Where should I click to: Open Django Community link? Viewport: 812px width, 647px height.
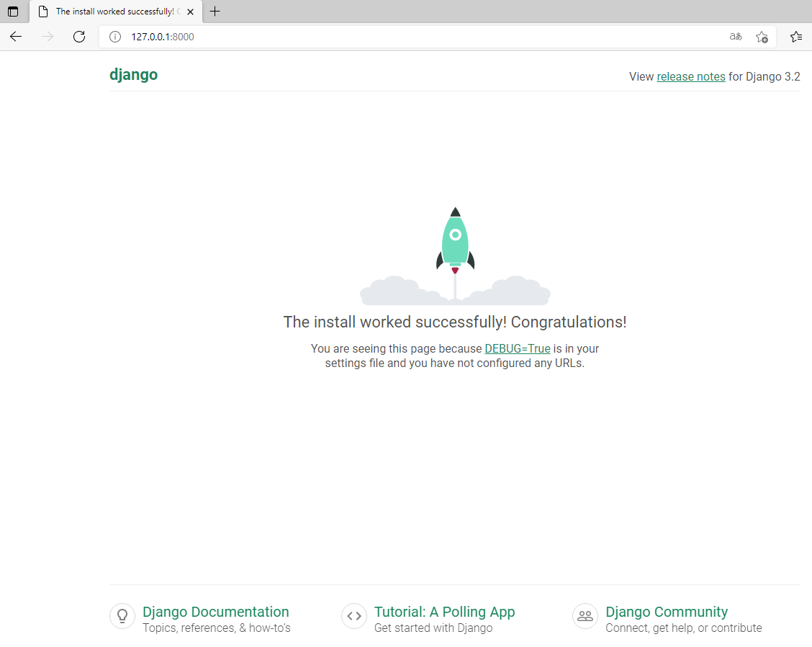(x=667, y=612)
